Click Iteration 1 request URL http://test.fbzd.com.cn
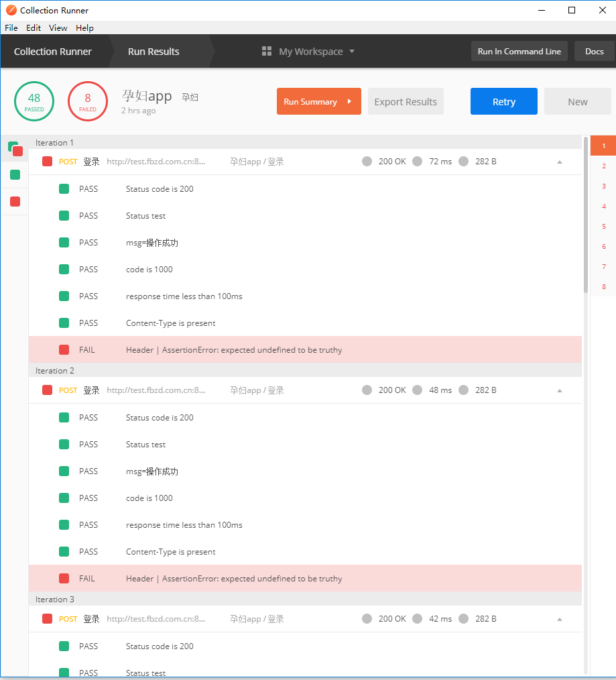Viewport: 616px width, 680px height. 156,162
